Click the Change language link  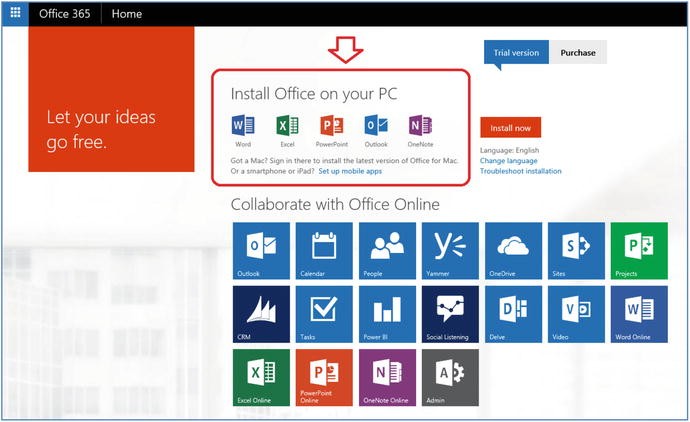pyautogui.click(x=509, y=161)
